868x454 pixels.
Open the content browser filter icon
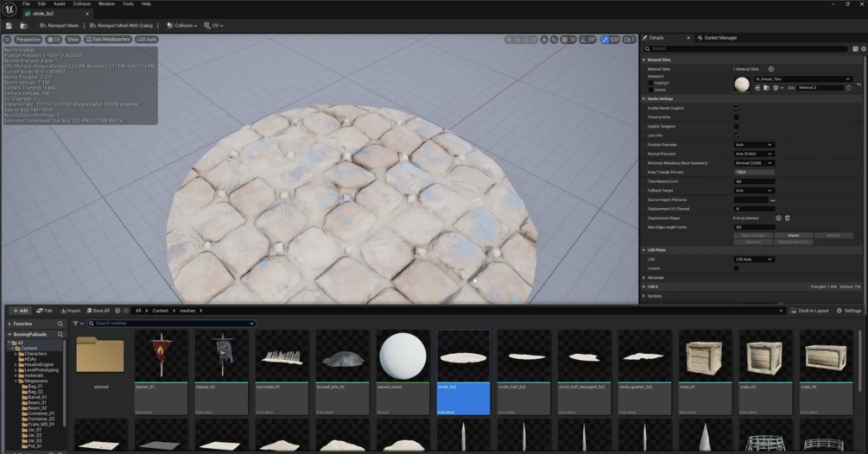pyautogui.click(x=76, y=324)
